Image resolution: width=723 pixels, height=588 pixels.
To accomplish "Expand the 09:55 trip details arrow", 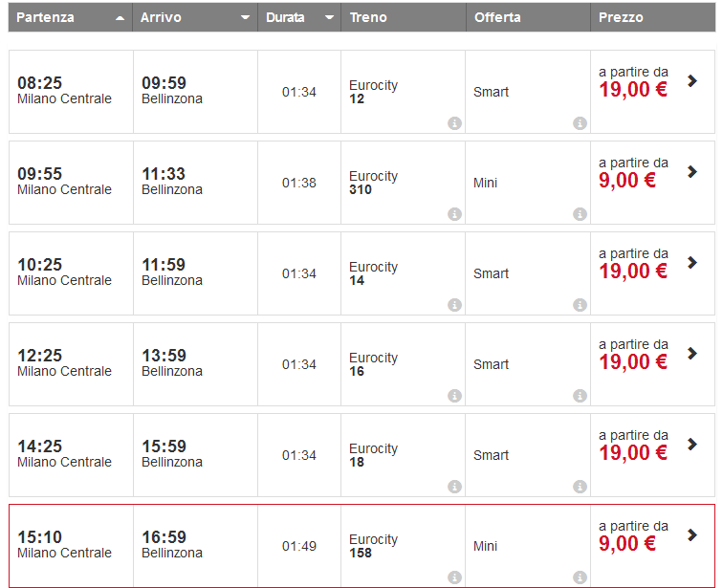I will pos(692,172).
